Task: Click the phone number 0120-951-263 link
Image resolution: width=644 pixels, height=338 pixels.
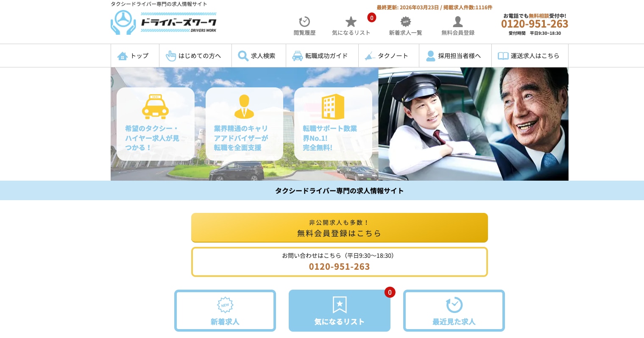Action: tap(534, 24)
